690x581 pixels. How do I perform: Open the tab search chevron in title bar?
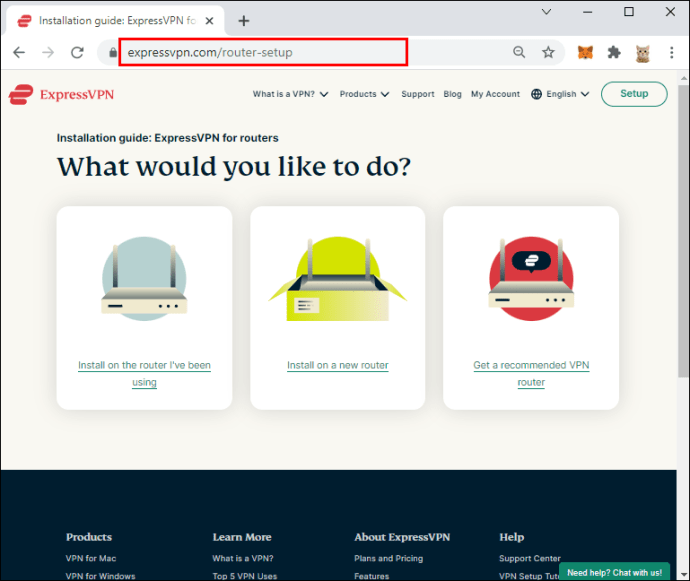point(546,11)
